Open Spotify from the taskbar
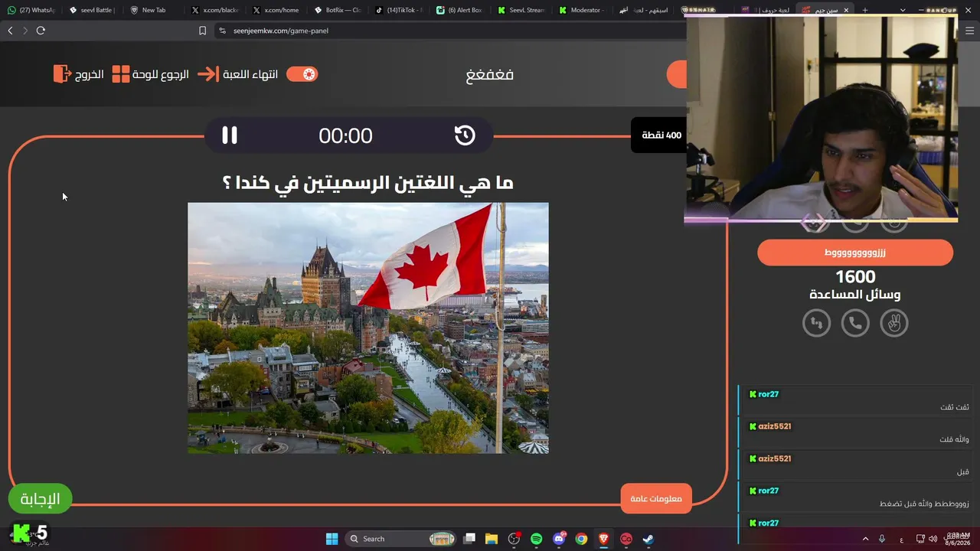 (x=536, y=539)
